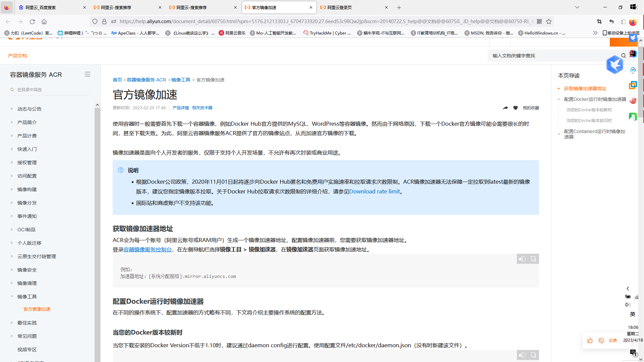Open the 容器镜像服务控制台 link
Screen dimensions: 644x362
point(148,249)
